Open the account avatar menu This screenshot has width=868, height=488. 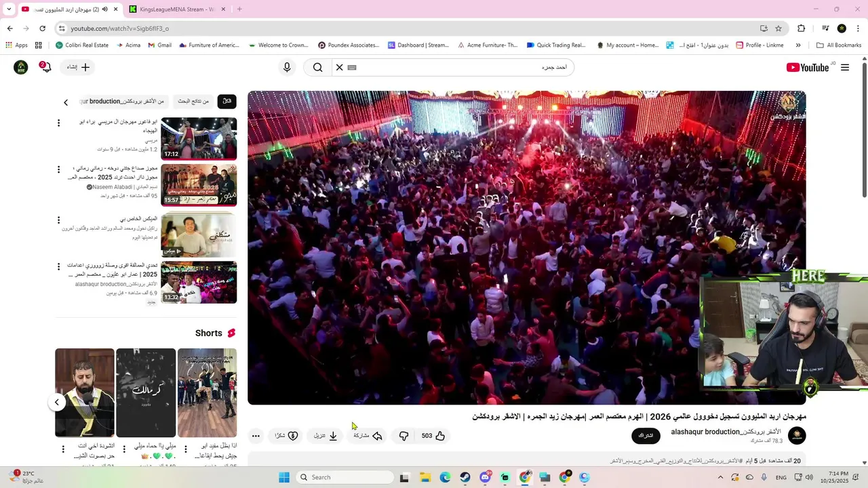[21, 67]
